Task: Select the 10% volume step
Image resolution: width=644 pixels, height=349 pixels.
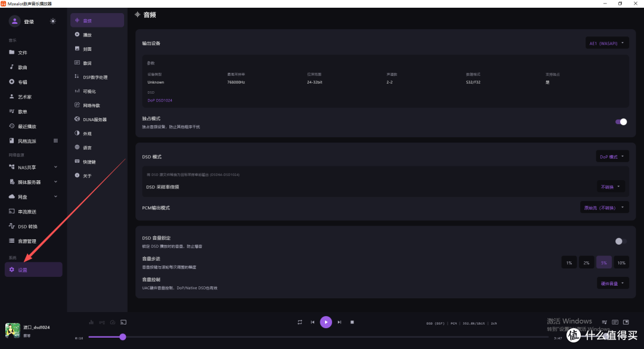Action: [621, 262]
